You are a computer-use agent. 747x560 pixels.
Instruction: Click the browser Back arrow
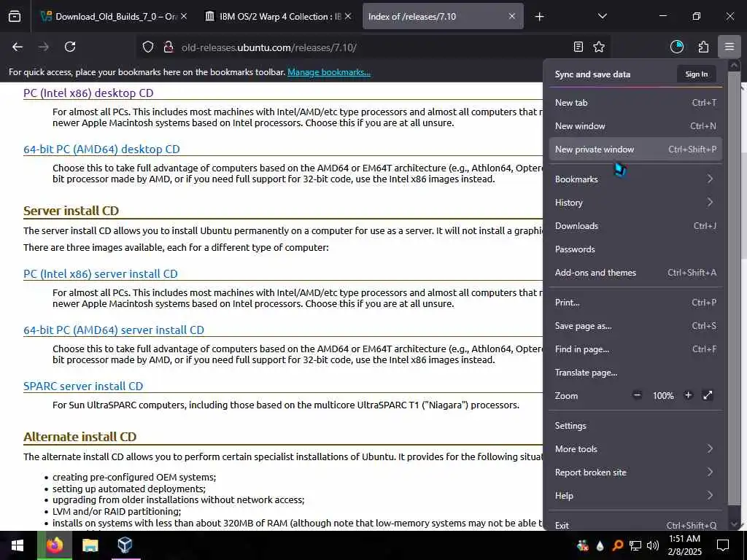tap(18, 47)
